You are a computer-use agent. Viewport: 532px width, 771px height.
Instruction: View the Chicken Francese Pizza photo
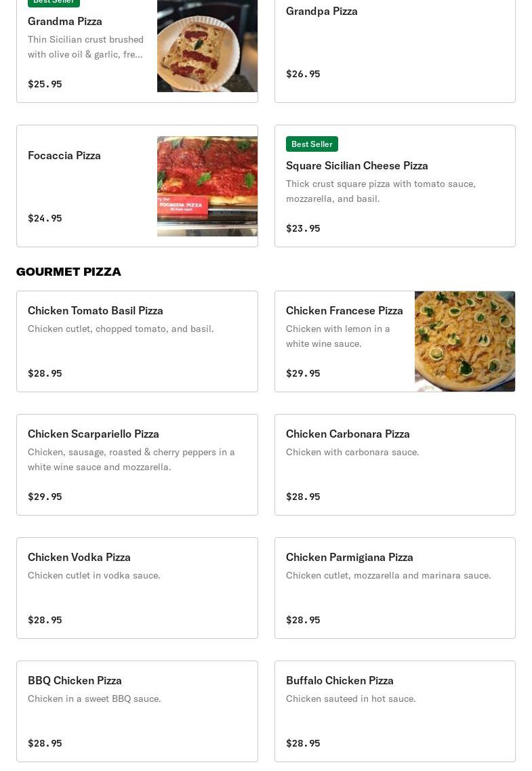pyautogui.click(x=465, y=341)
